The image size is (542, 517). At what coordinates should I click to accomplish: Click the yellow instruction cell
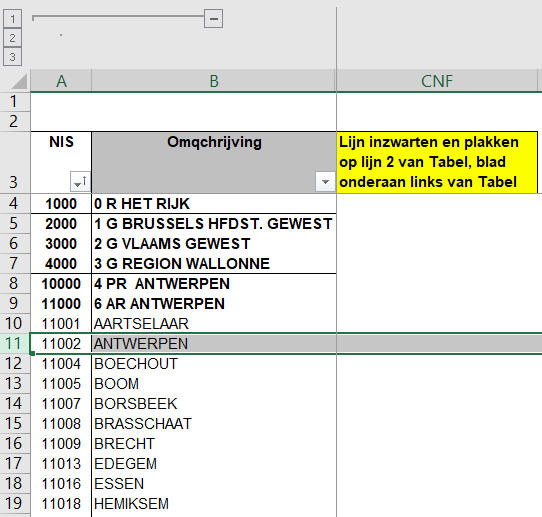click(x=437, y=162)
